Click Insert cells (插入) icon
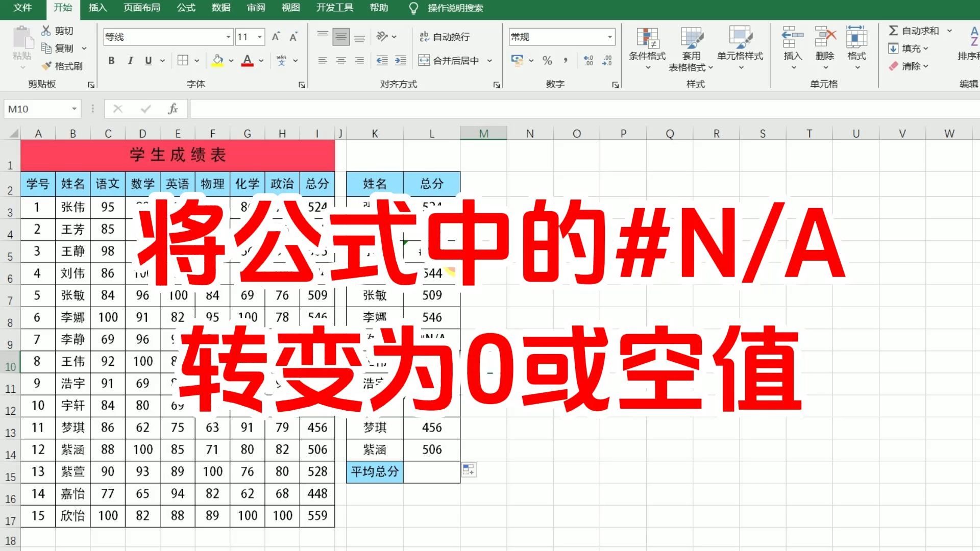Screen dimensions: 980x551 [x=793, y=38]
